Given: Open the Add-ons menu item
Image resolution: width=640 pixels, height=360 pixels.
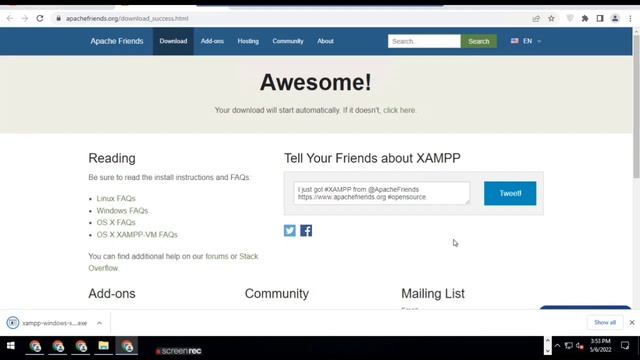Looking at the screenshot, I should tap(212, 41).
